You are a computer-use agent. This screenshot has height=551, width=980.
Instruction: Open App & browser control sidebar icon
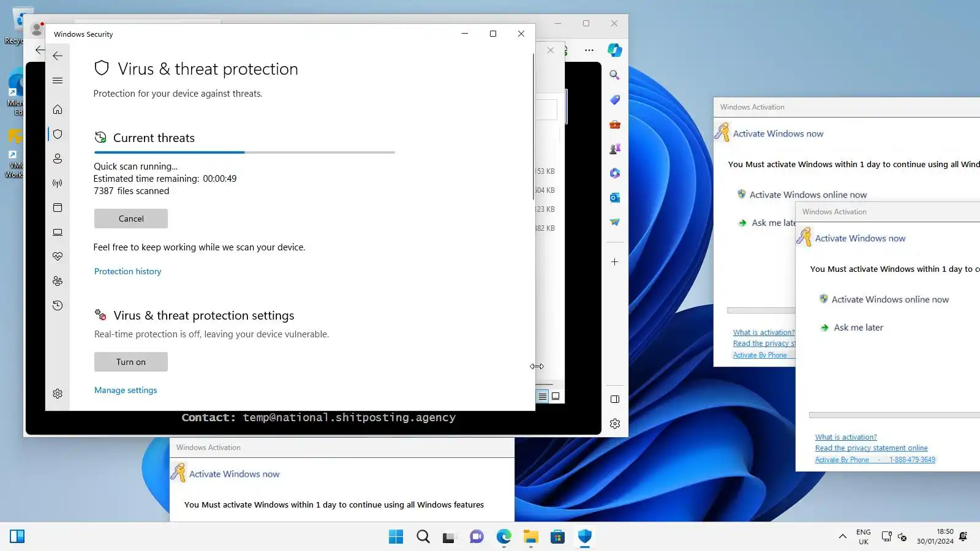point(58,208)
